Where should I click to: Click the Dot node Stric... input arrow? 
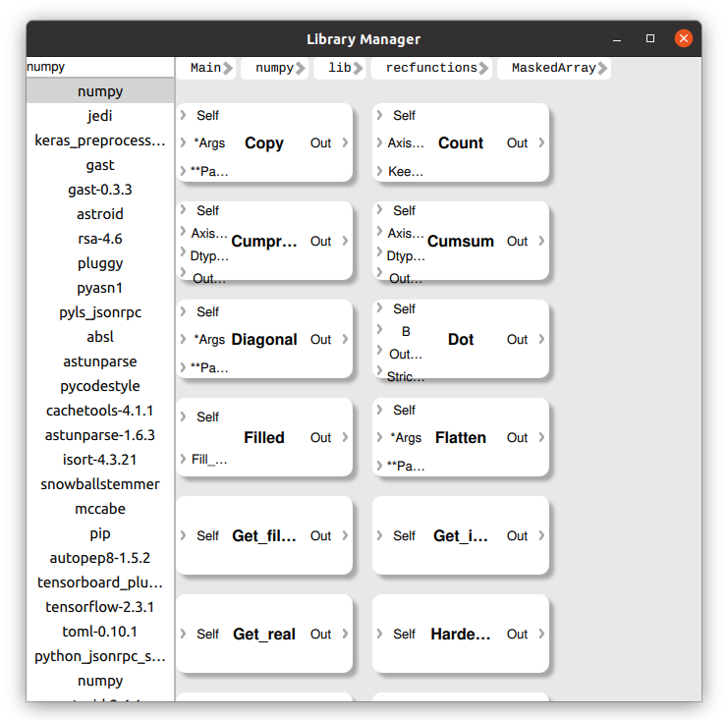(x=380, y=370)
